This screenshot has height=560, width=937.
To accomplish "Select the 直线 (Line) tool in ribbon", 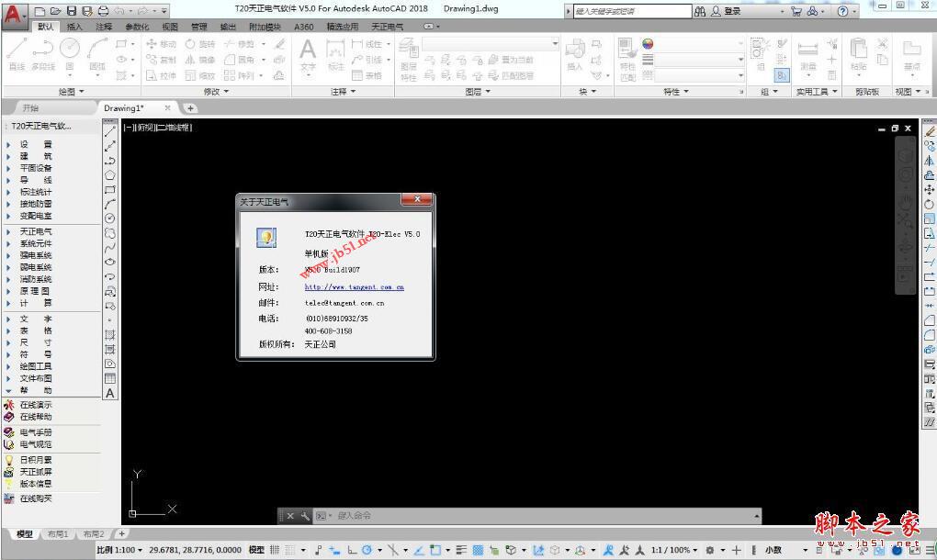I will 17,54.
